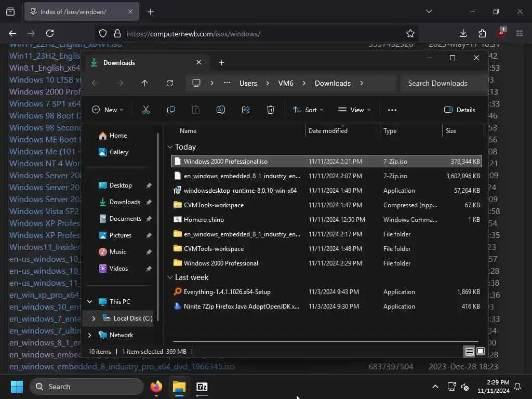The height and width of the screenshot is (399, 532).
Task: Expand the Local Disk (C:) node
Action: (x=94, y=318)
